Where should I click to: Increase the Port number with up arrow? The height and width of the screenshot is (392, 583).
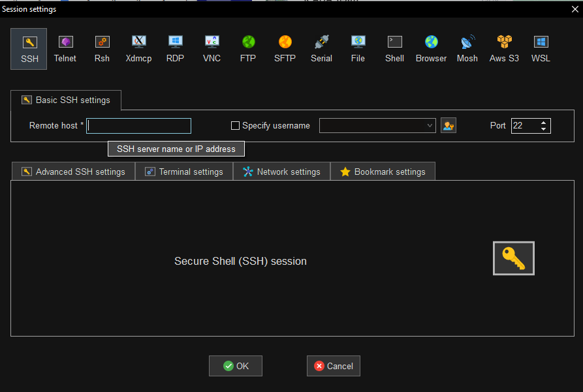pos(544,122)
